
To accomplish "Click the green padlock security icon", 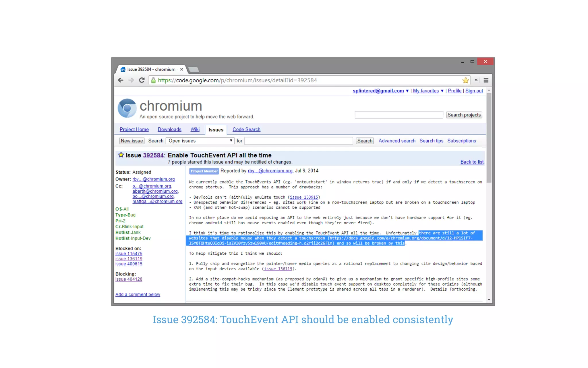I will point(154,80).
